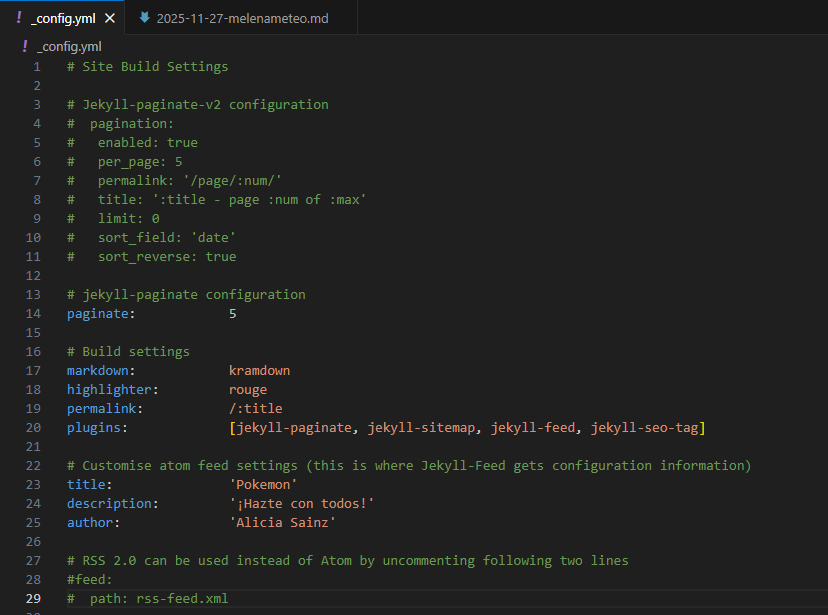Click the permalink value /:title
Screen dimensions: 828x615
260,408
